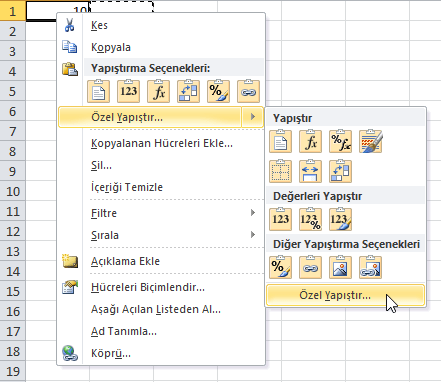Click Linked Picture icon in submenu
The height and width of the screenshot is (382, 441).
(370, 267)
